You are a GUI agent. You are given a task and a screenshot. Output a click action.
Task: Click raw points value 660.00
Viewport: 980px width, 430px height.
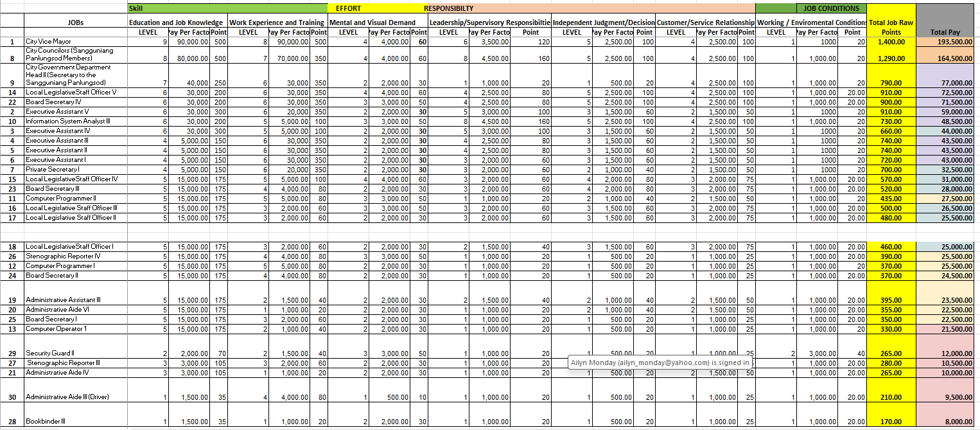(891, 131)
